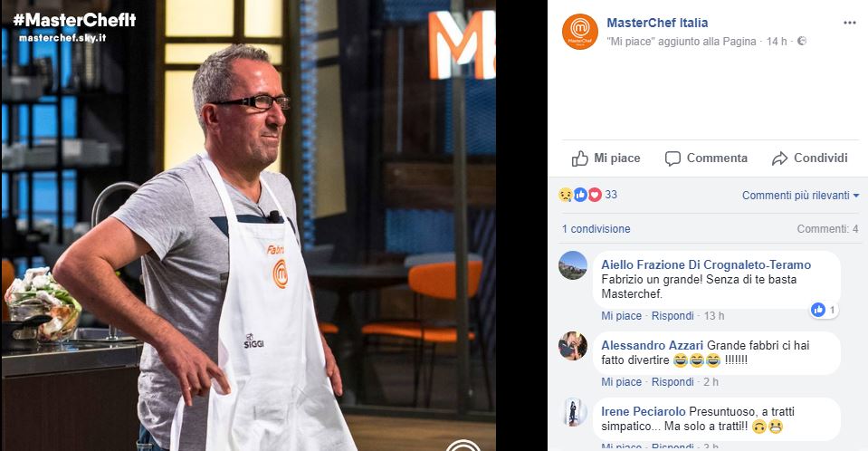Click the Commenti: 4 counter

coord(827,229)
